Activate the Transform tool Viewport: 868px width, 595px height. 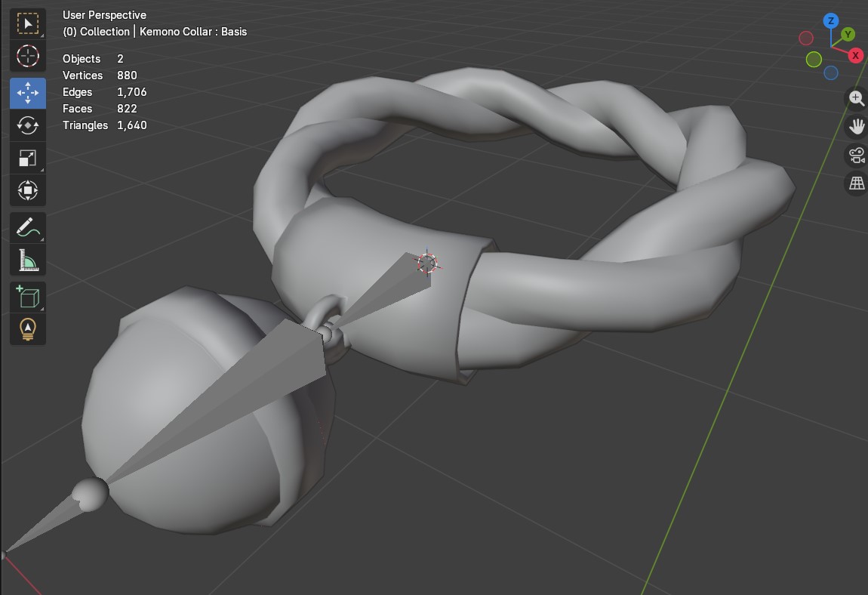[x=27, y=190]
